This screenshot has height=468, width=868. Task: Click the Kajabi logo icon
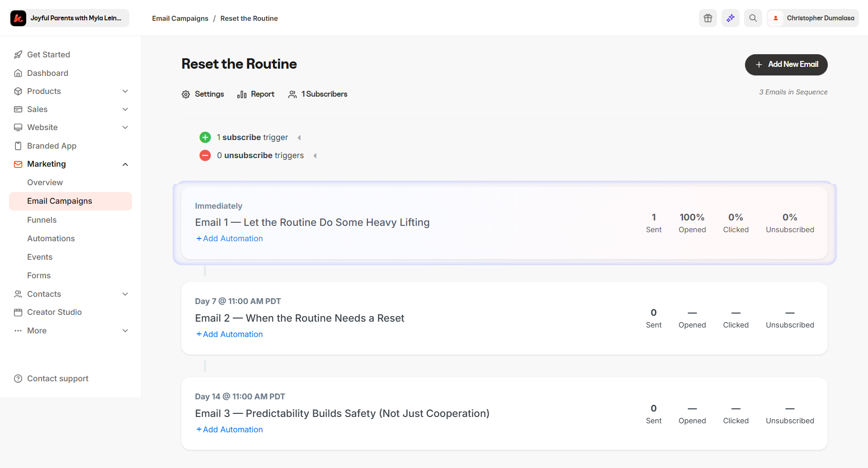(19, 18)
